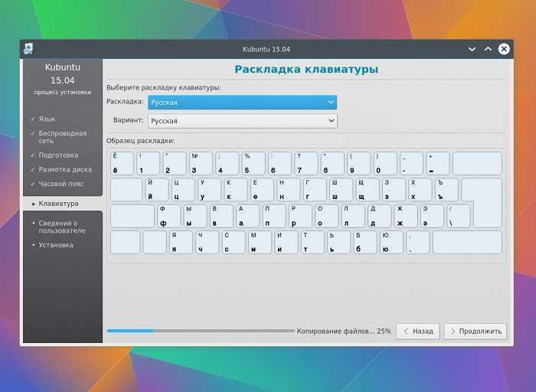Click the П key in the layout sample
536x392 pixels.
274,216
